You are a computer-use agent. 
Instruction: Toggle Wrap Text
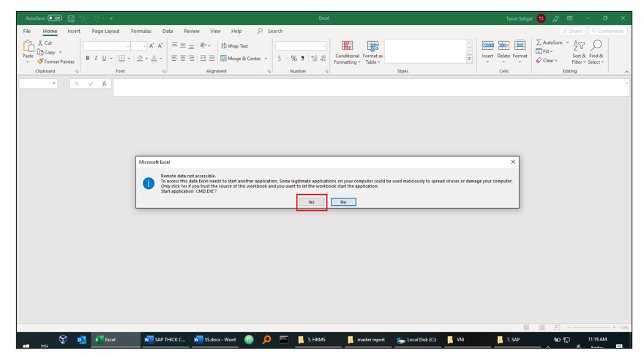pos(234,46)
